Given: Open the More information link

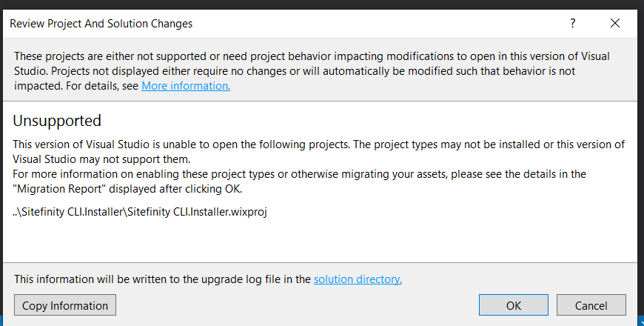Looking at the screenshot, I should click(186, 85).
